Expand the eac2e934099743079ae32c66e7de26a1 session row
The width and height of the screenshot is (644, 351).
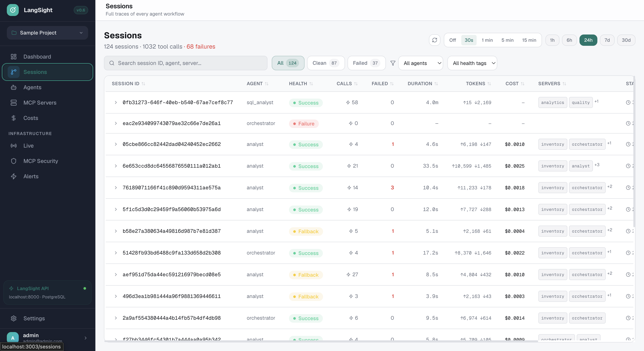coord(116,123)
